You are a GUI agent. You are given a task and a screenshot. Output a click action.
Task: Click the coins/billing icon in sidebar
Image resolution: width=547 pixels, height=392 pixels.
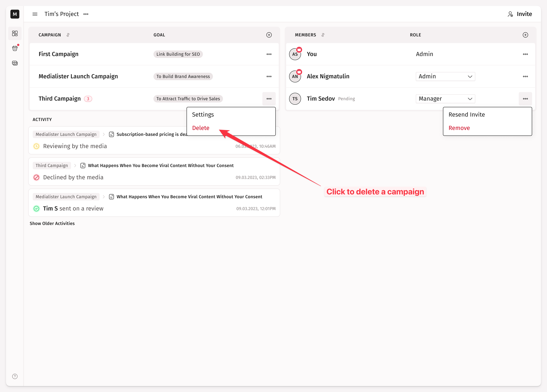(x=15, y=63)
